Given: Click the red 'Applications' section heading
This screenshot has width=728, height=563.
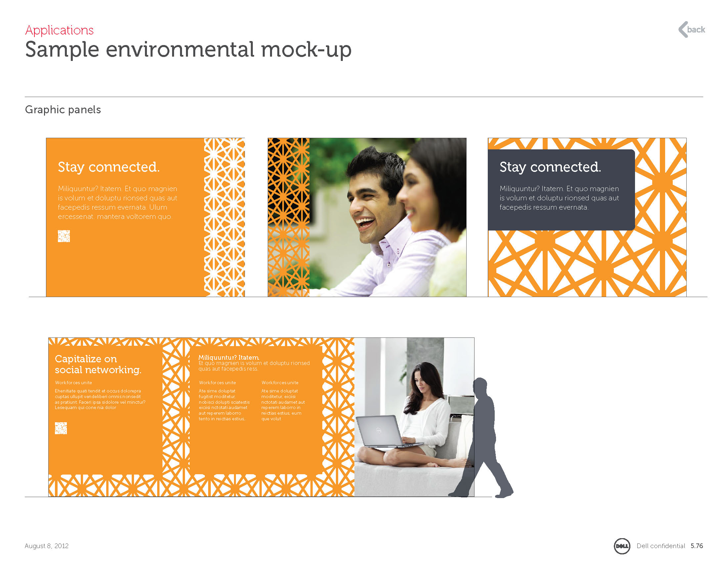Looking at the screenshot, I should tap(59, 30).
